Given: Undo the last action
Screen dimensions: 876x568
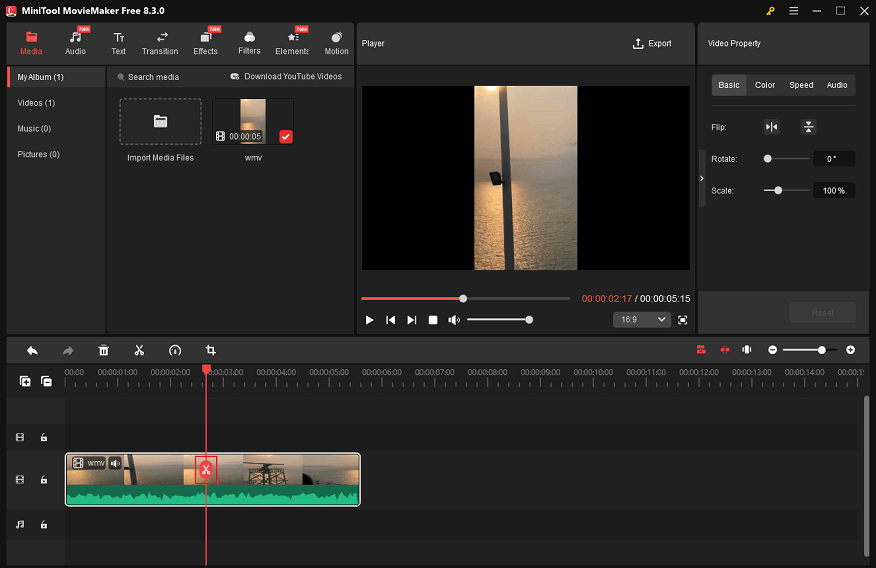Looking at the screenshot, I should click(x=32, y=350).
